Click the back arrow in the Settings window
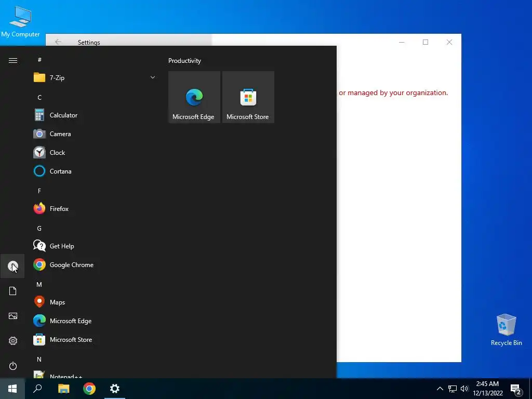 point(58,42)
